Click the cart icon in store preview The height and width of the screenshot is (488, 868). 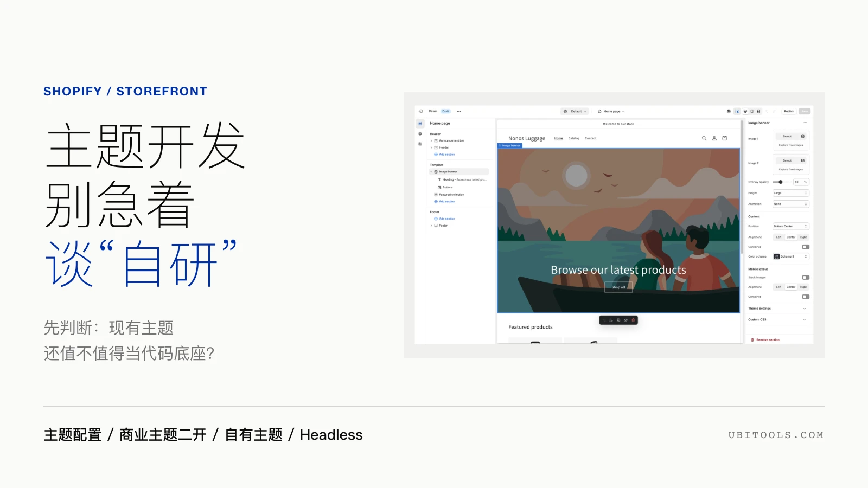tap(724, 138)
